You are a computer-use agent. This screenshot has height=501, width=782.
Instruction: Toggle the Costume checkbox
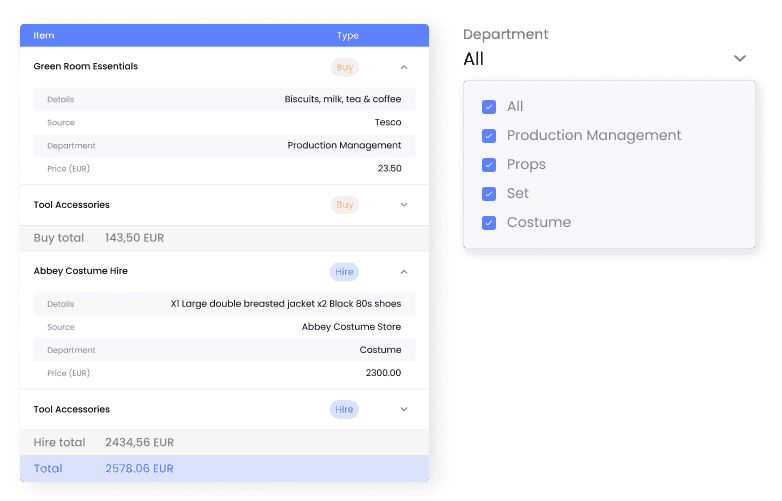[x=489, y=222]
